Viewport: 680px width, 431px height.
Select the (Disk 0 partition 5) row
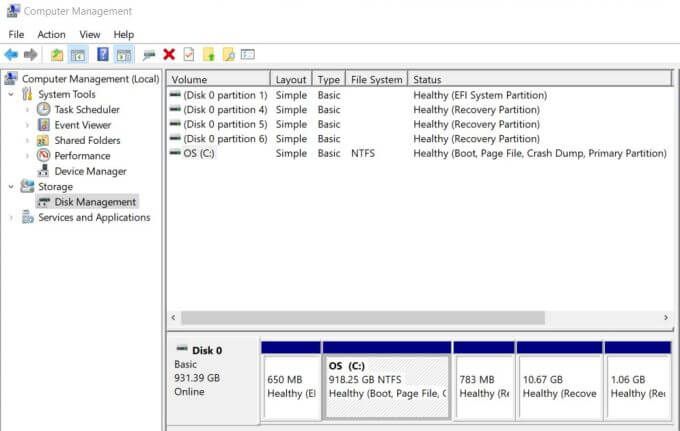point(419,124)
